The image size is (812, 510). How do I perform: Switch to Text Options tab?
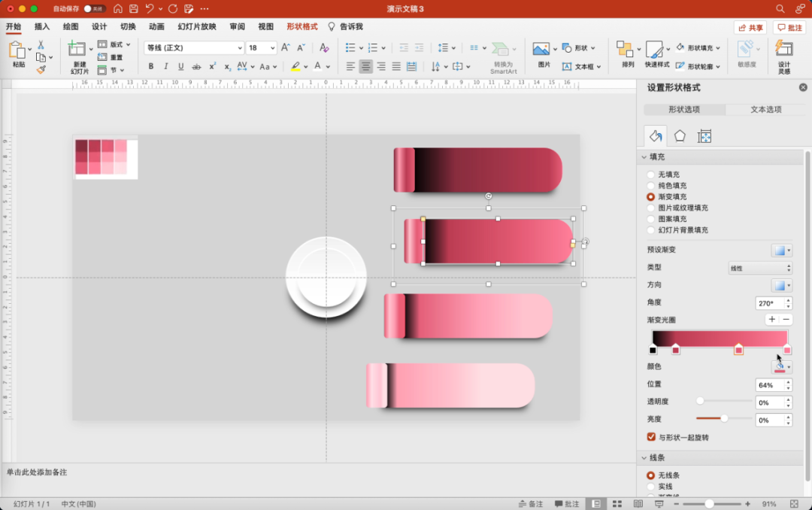(766, 109)
